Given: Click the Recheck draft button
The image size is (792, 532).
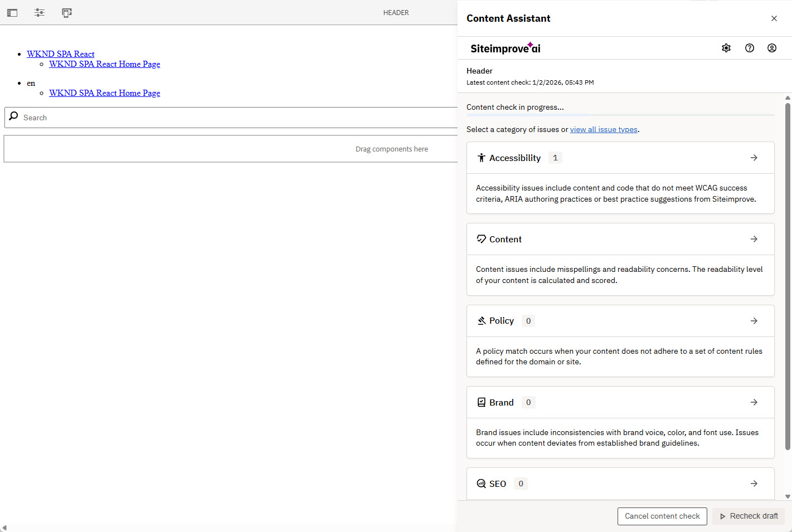Looking at the screenshot, I should pyautogui.click(x=749, y=516).
